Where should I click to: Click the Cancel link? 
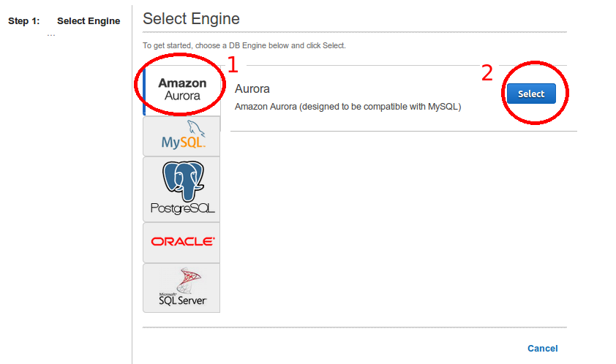click(542, 349)
